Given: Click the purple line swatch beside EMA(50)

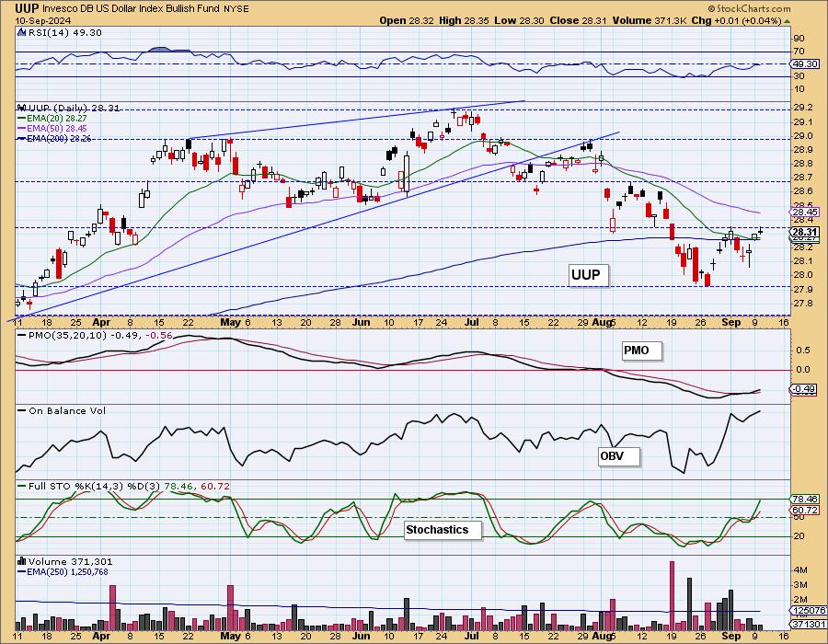Looking at the screenshot, I should click(x=22, y=129).
